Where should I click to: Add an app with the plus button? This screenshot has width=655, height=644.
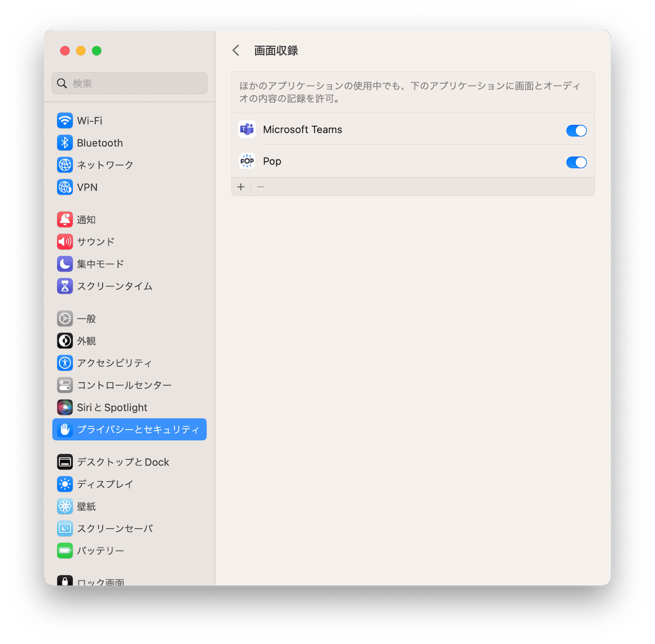click(x=241, y=186)
